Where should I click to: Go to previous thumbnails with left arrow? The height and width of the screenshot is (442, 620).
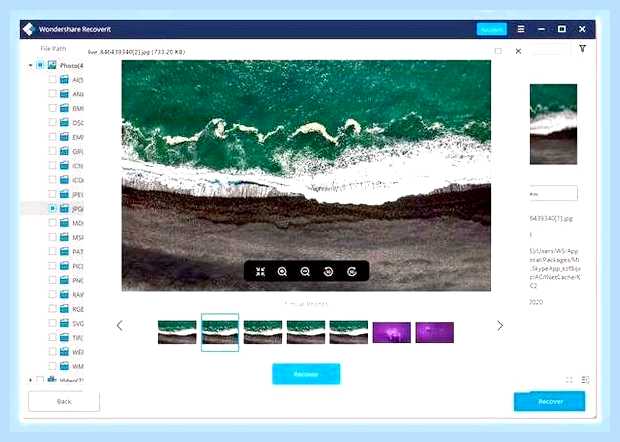(119, 325)
